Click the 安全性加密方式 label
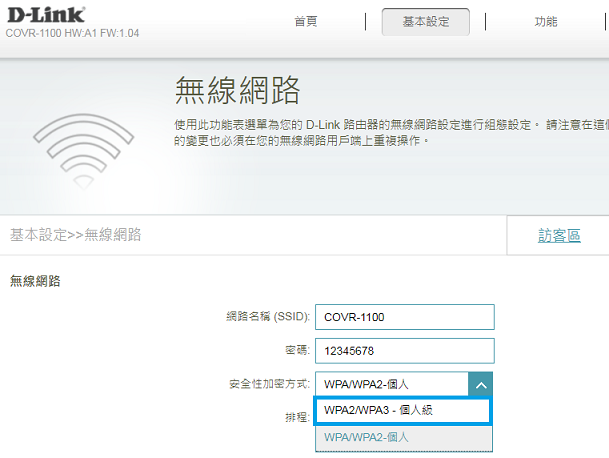 pos(270,384)
